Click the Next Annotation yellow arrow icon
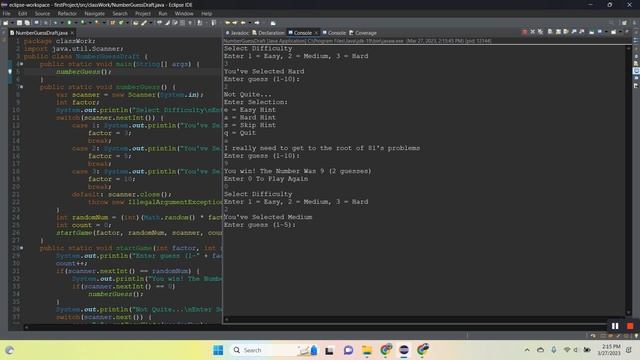 click(x=227, y=23)
